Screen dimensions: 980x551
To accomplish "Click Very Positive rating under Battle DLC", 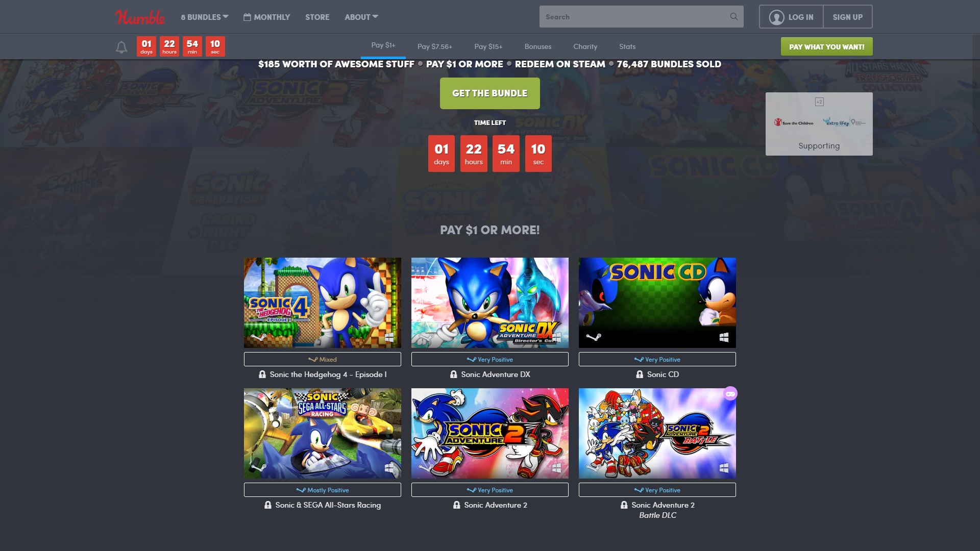I will click(657, 490).
